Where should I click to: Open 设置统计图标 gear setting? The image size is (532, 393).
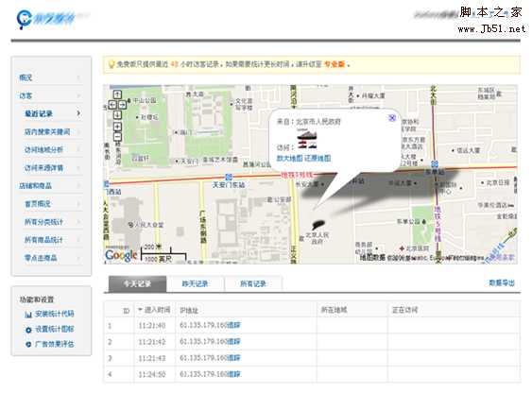point(28,330)
